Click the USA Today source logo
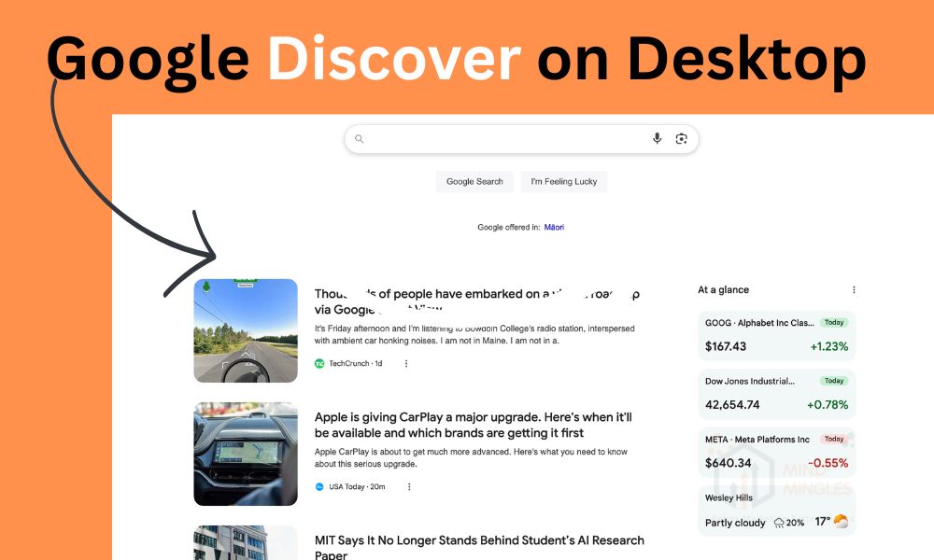 pos(319,487)
